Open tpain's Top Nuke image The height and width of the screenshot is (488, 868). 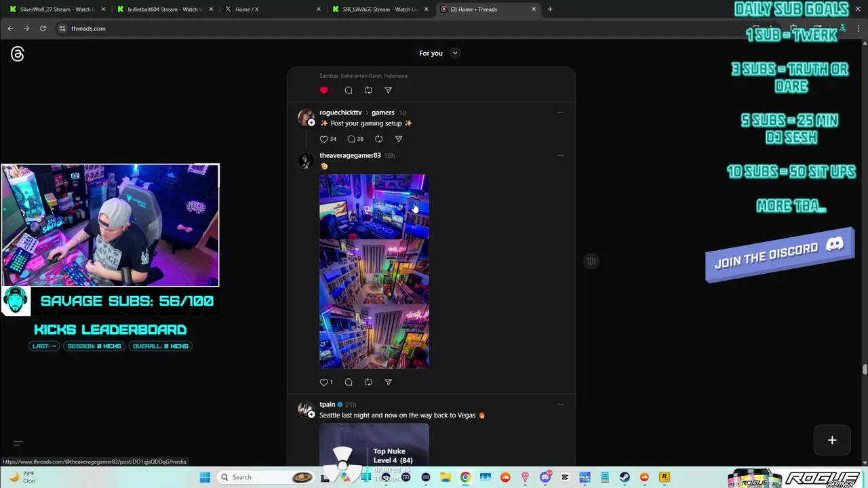[374, 445]
